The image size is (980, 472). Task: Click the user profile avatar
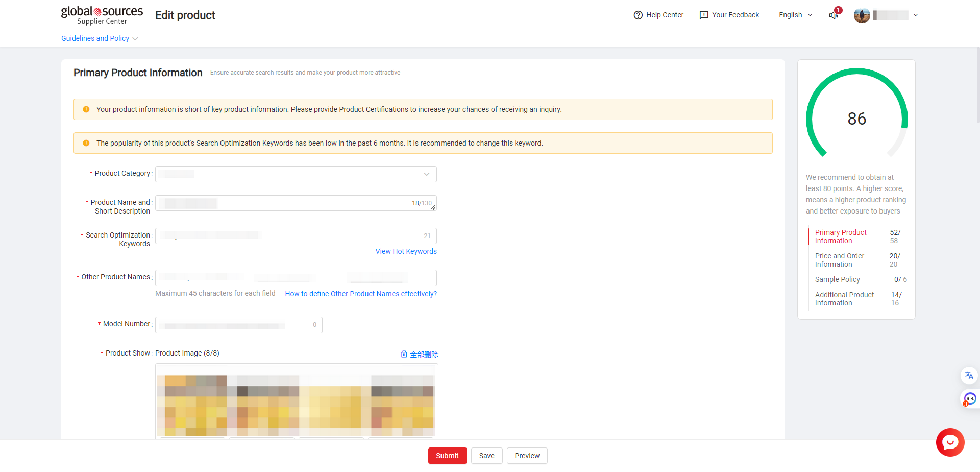point(862,15)
